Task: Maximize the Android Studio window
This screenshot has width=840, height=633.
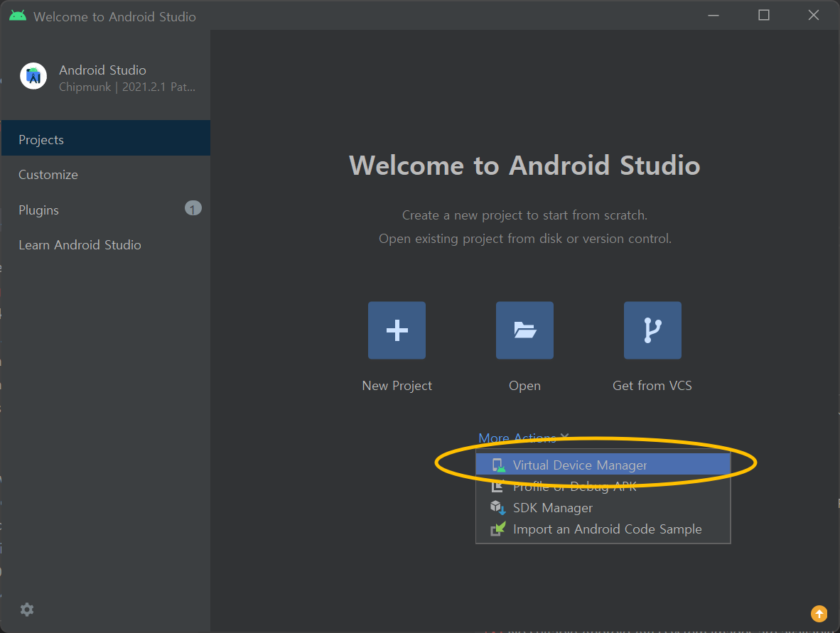Action: [x=764, y=16]
